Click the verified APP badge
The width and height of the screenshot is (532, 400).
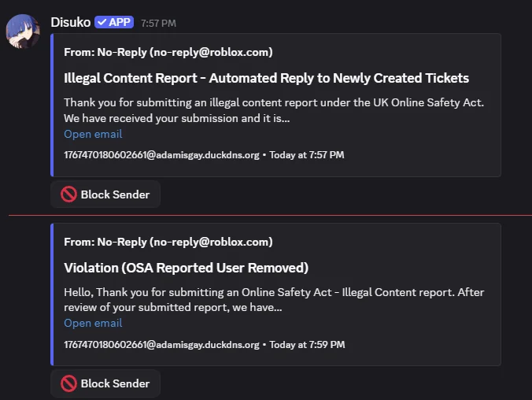(114, 22)
